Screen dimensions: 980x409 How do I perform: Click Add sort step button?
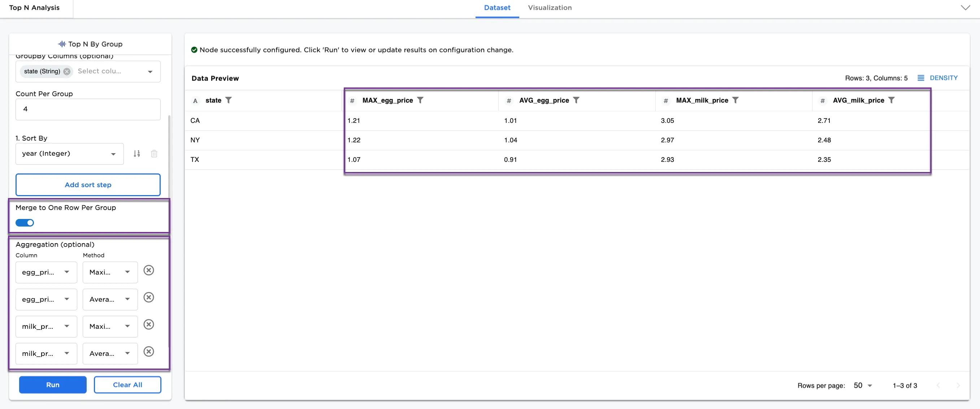click(x=88, y=185)
